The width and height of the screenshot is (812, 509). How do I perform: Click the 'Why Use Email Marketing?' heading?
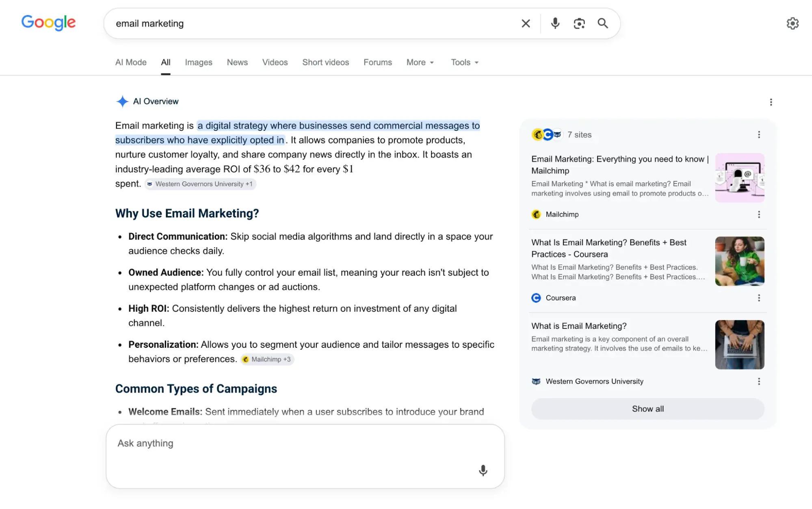(x=187, y=214)
